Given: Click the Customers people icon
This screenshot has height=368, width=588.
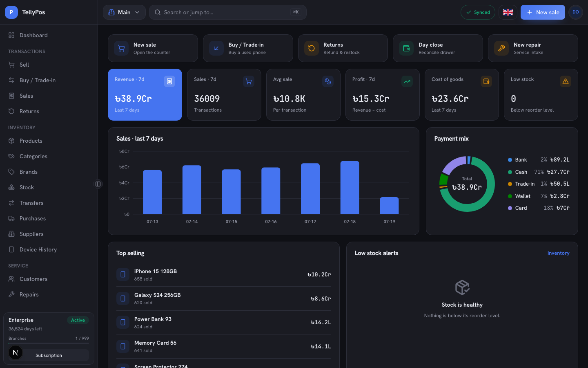Looking at the screenshot, I should point(11,279).
